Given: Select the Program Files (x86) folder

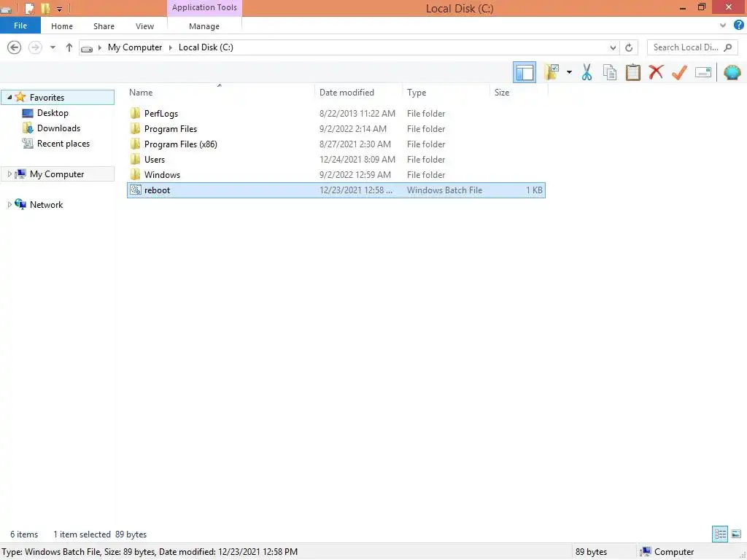Looking at the screenshot, I should coord(336,144).
